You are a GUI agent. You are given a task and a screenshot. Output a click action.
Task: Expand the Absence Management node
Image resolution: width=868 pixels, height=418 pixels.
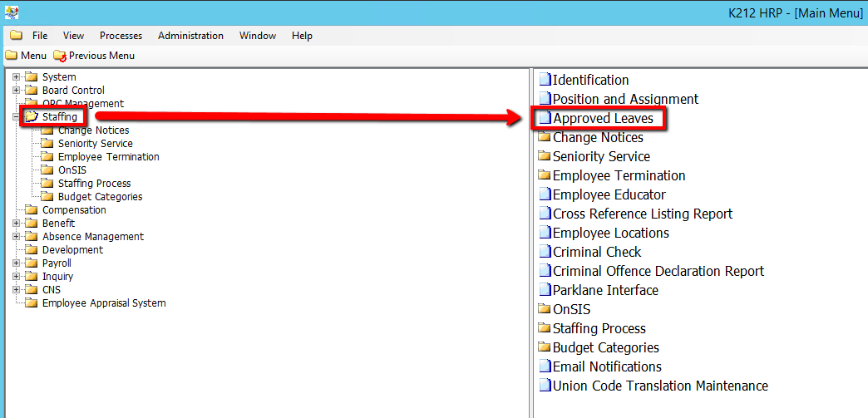click(x=16, y=237)
